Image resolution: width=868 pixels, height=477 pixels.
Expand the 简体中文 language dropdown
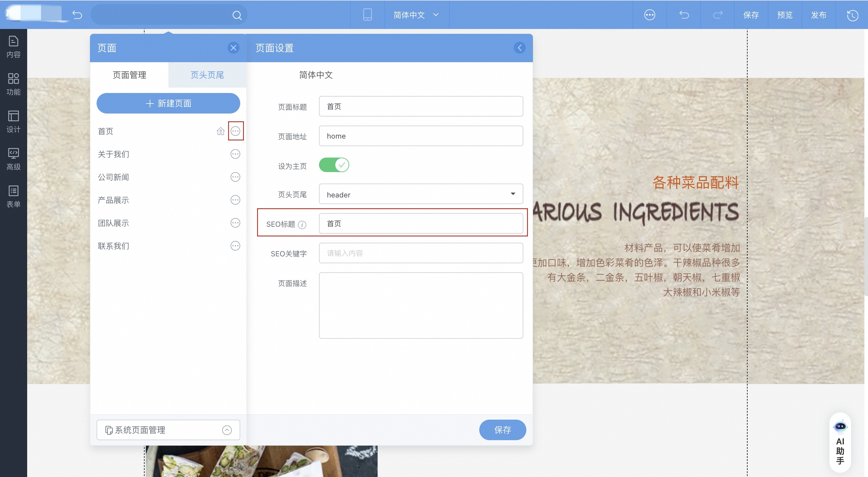416,15
